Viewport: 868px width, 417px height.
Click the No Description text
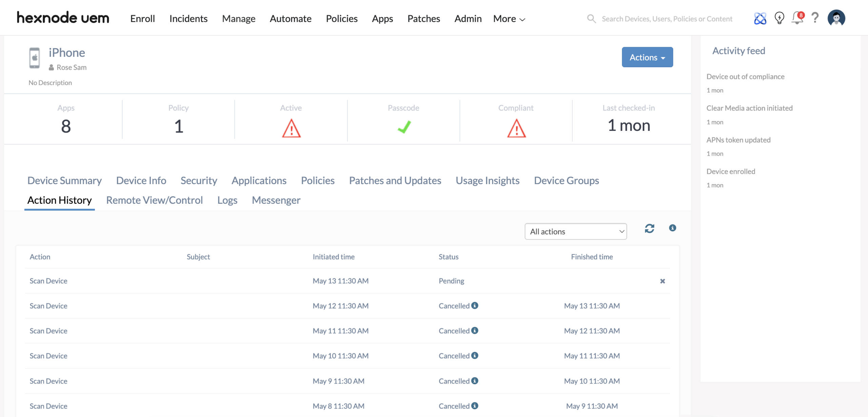(50, 83)
